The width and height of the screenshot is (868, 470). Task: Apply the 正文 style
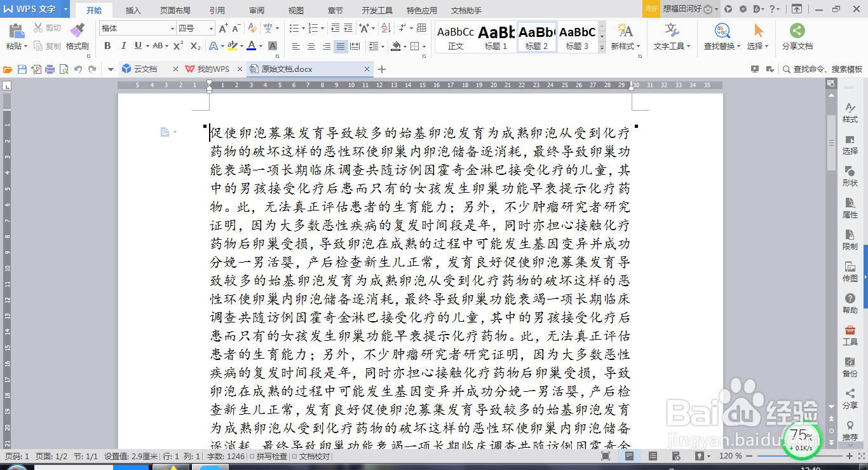pyautogui.click(x=456, y=38)
